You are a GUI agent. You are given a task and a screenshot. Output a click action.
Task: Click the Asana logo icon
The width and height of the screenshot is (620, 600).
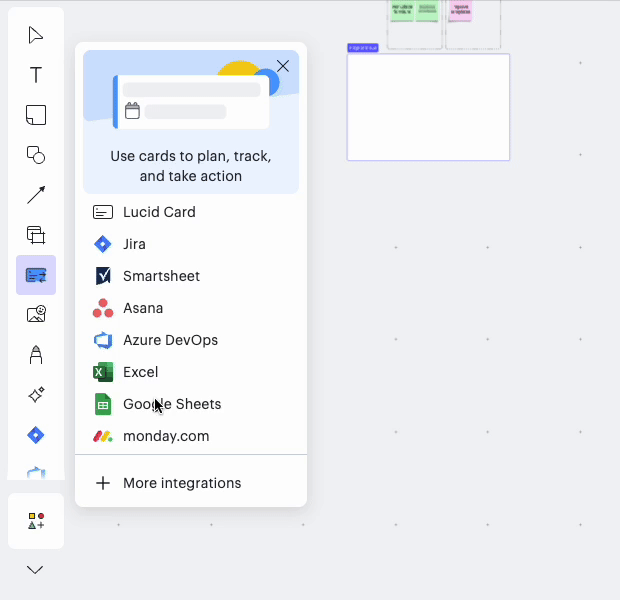tap(103, 308)
